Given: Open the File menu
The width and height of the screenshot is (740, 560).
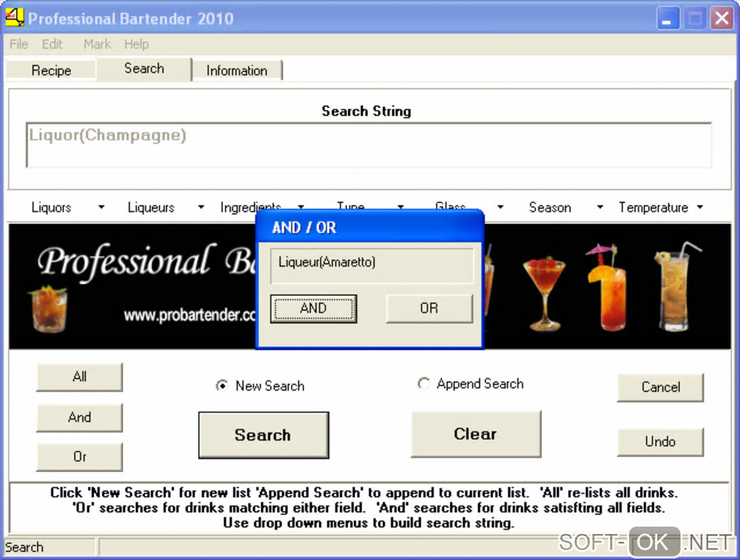Looking at the screenshot, I should pos(19,44).
